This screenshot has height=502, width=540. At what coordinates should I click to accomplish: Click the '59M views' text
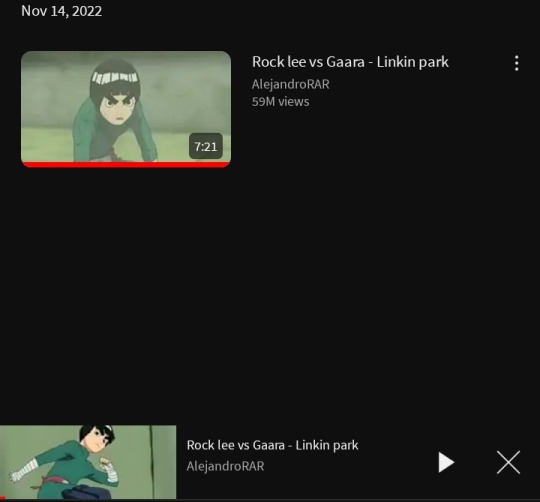pos(280,102)
